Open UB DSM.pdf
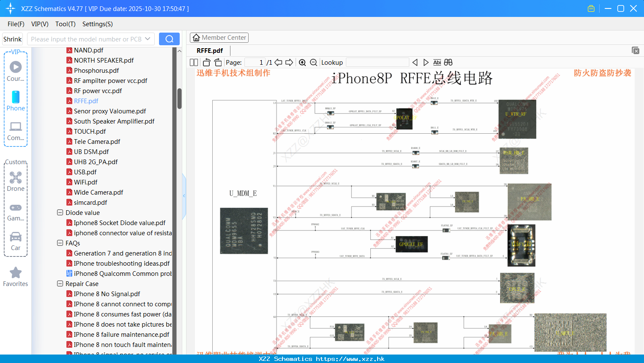 [x=91, y=151]
